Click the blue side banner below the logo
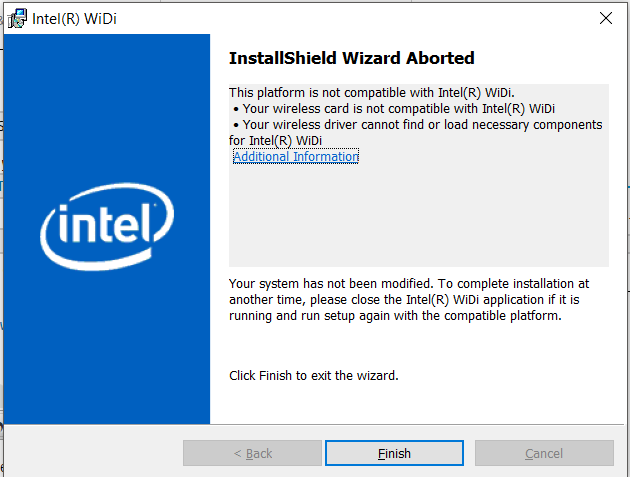This screenshot has width=630, height=477. click(x=107, y=350)
